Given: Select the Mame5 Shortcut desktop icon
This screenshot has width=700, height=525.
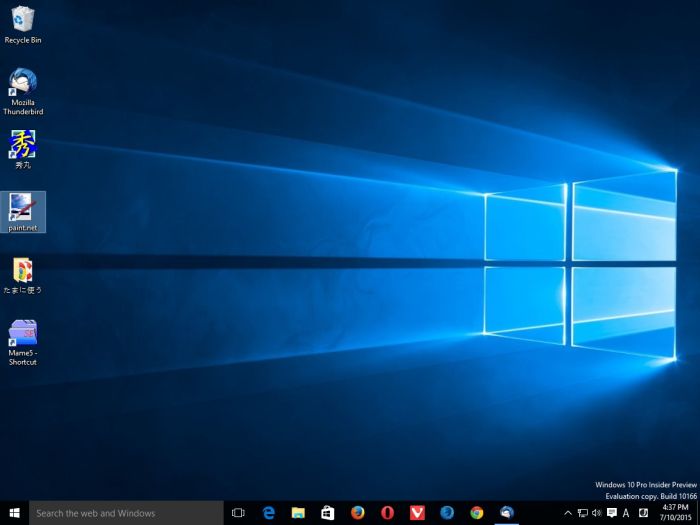Looking at the screenshot, I should point(23,334).
